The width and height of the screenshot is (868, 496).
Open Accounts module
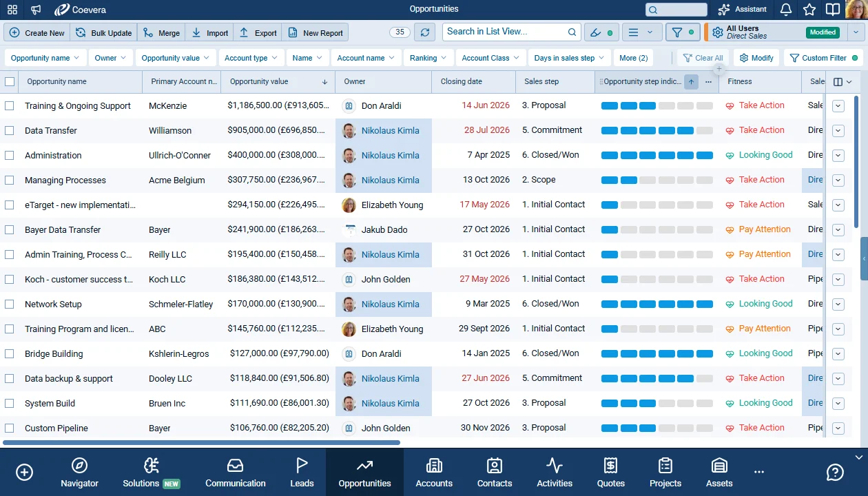(x=434, y=473)
